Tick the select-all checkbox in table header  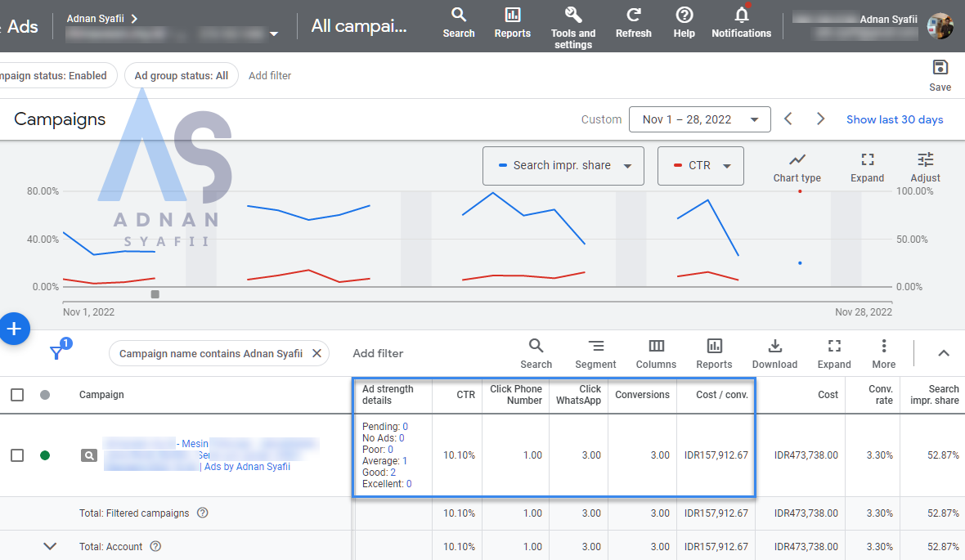17,395
